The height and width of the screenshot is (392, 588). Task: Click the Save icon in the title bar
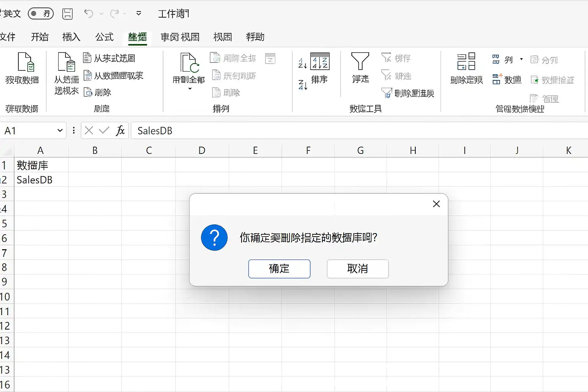pyautogui.click(x=67, y=14)
